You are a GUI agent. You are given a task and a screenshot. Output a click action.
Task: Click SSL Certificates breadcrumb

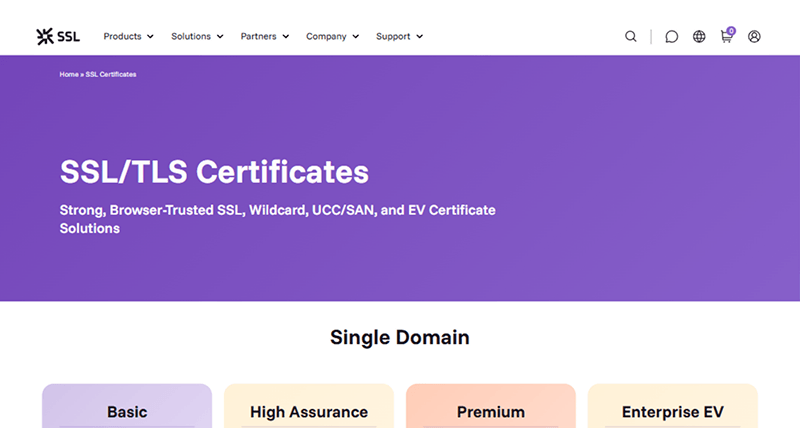[x=111, y=75]
